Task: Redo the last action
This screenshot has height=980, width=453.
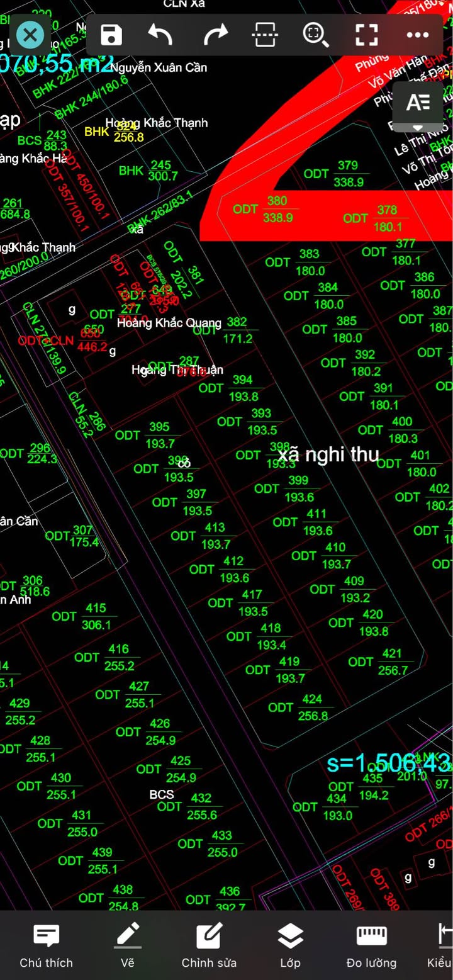Action: [215, 35]
